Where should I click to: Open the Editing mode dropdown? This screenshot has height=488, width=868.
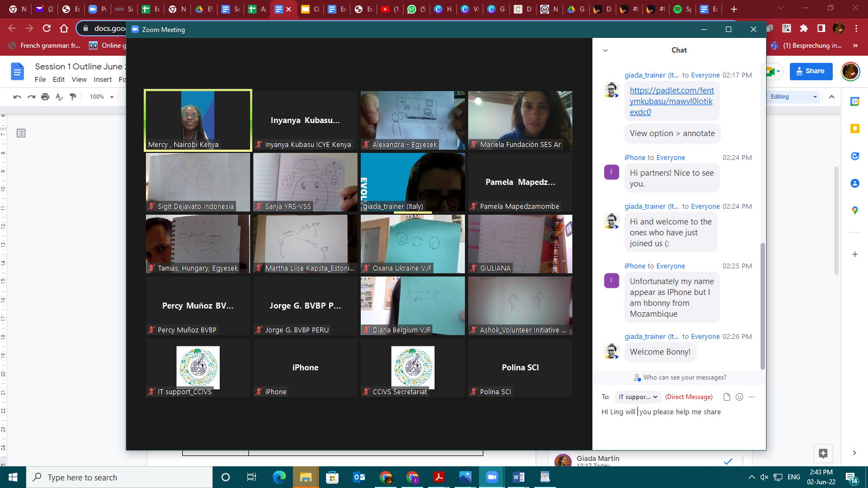tap(793, 97)
